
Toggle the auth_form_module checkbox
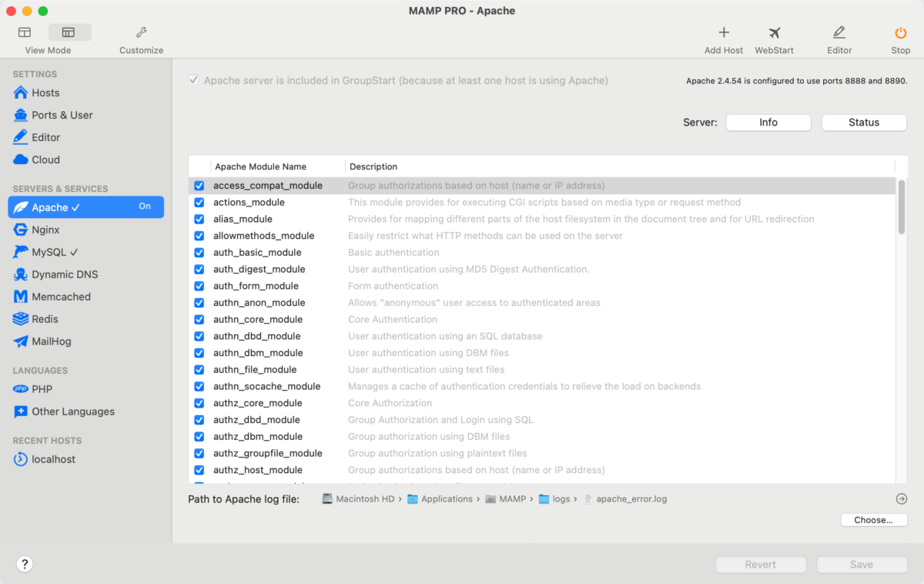click(x=199, y=286)
